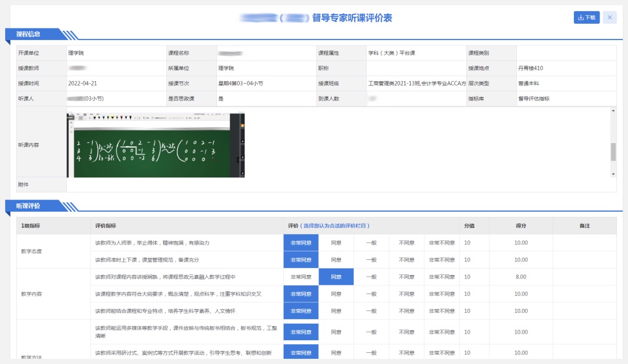The image size is (628, 364).
Task: Close the evaluation form dialog
Action: click(609, 17)
